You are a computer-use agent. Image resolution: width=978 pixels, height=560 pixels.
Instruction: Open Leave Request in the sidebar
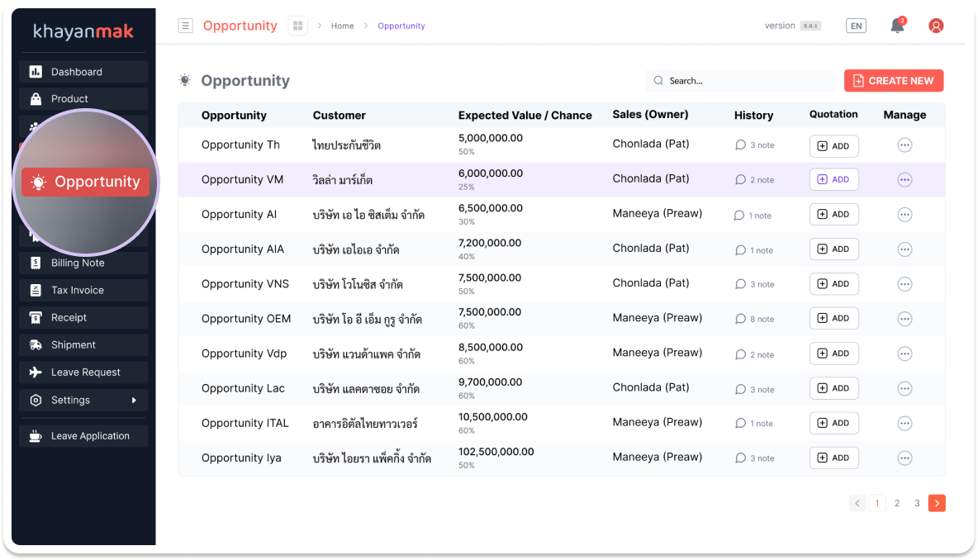click(x=83, y=373)
